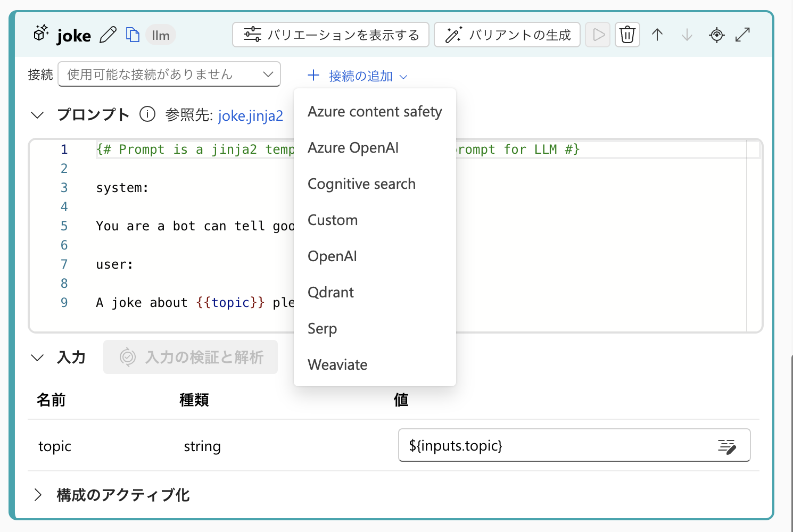Click the trash icon to delete the node

pyautogui.click(x=627, y=34)
